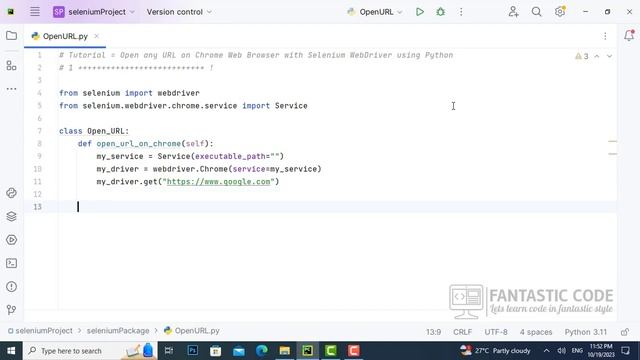Debug the OpenURL configuration

[440, 12]
